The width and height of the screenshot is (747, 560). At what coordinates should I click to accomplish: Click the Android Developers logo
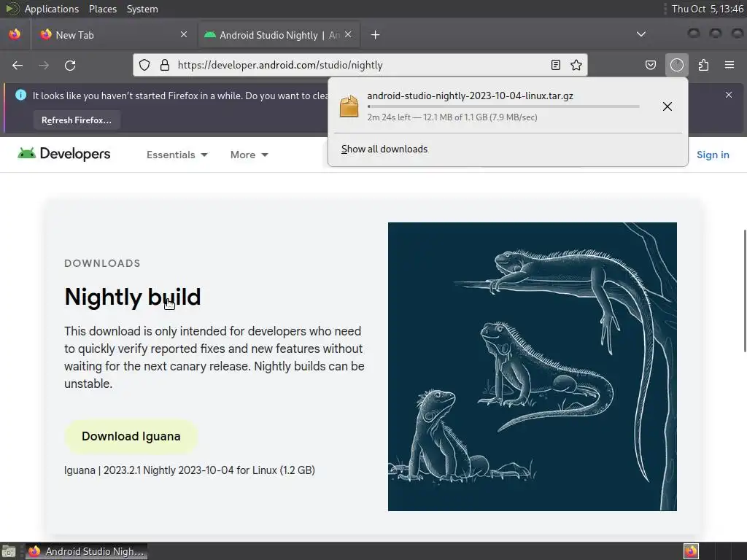[x=64, y=154]
